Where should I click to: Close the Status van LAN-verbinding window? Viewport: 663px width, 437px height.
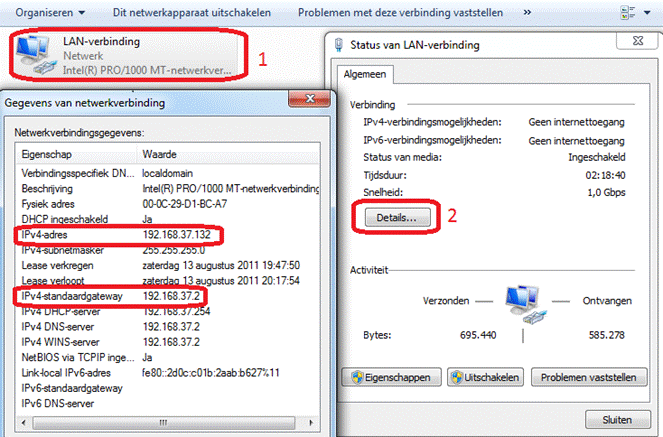tap(637, 41)
